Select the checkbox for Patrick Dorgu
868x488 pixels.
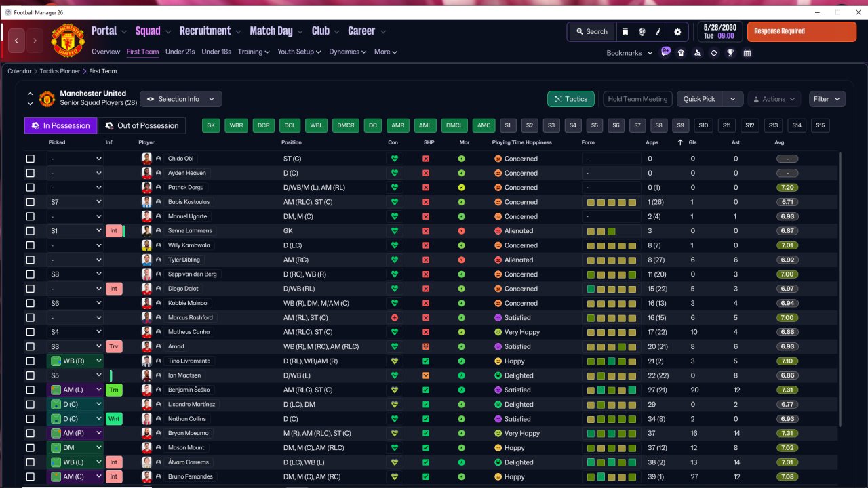point(30,188)
